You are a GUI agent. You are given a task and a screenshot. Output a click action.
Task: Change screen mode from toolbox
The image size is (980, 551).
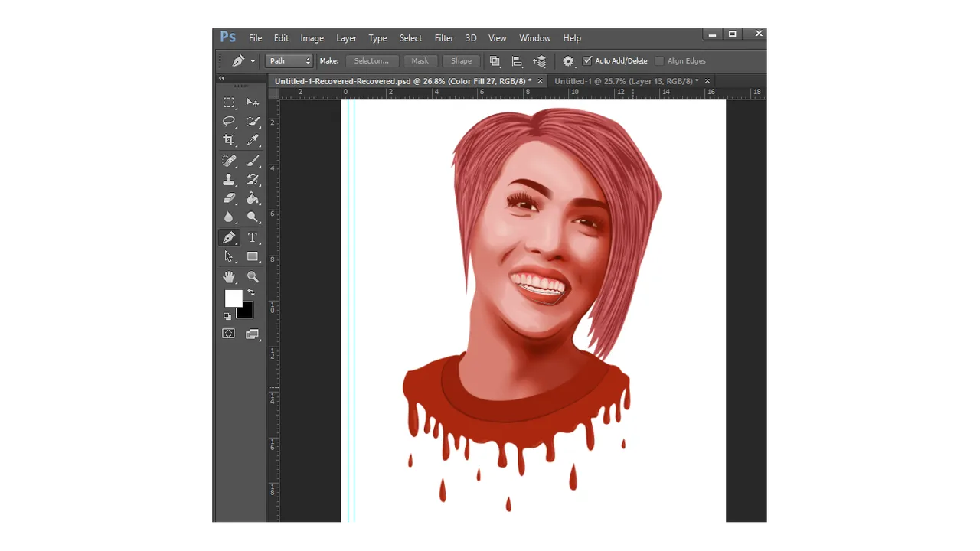pos(253,334)
